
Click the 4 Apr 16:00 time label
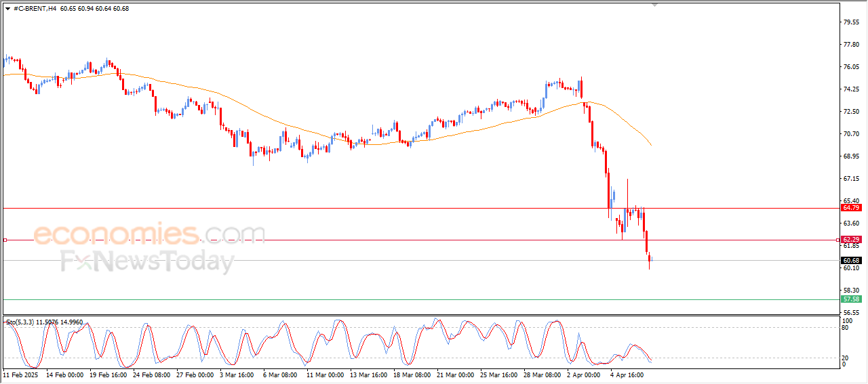point(626,374)
